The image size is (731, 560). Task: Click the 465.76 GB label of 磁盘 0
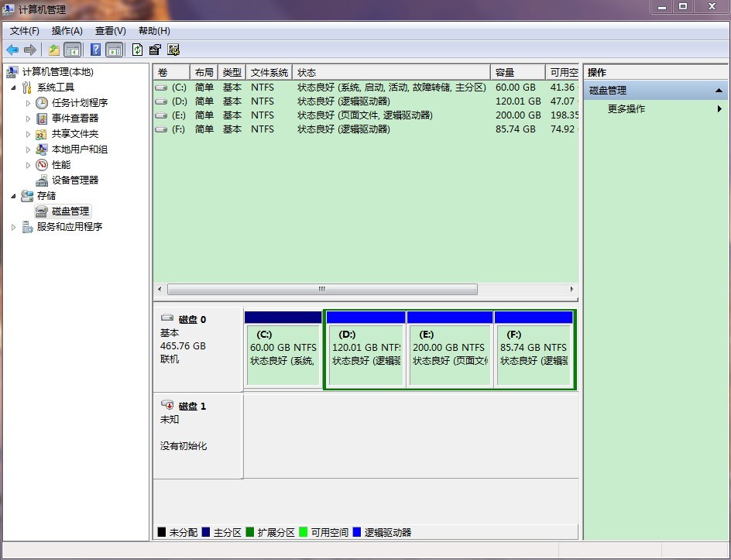point(183,346)
